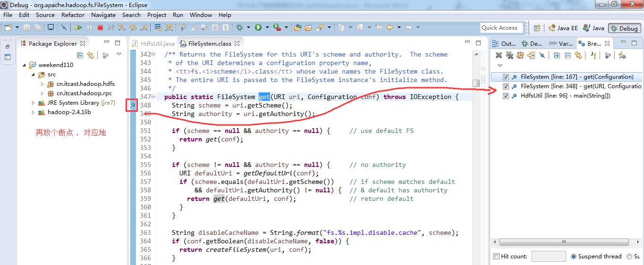The image size is (644, 265).
Task: Click the Use Step Filters icon
Action: [x=169, y=27]
